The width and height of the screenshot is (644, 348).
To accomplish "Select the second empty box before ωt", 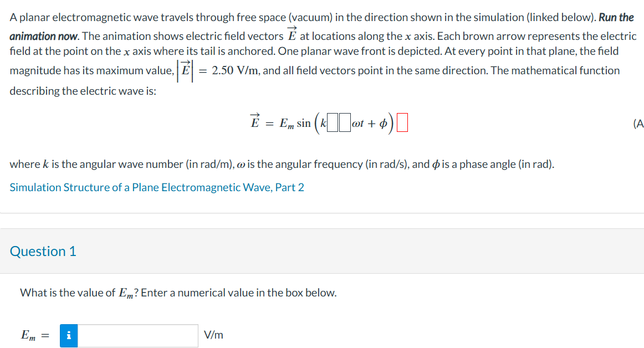I will 345,122.
